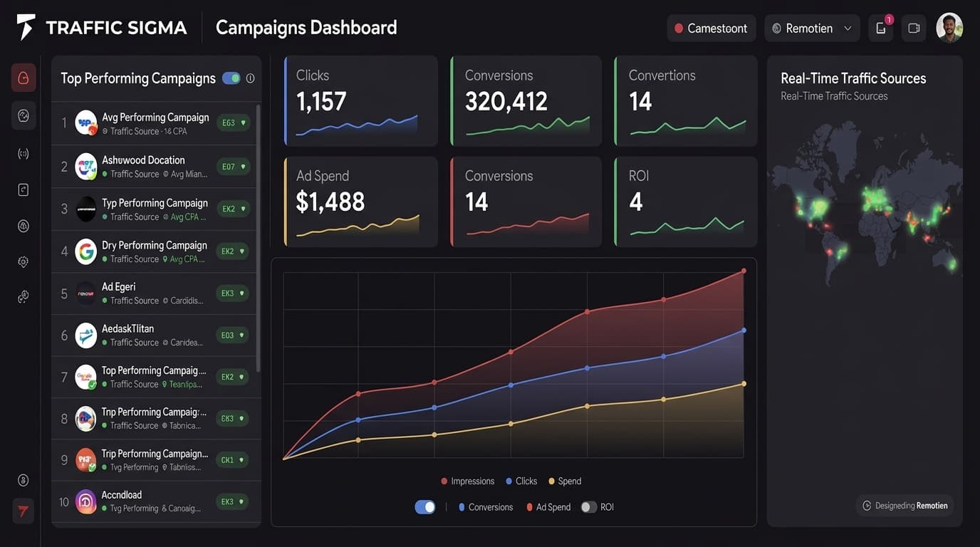The height and width of the screenshot is (547, 980).
Task: Select the highlighted red home icon in sidebar
Action: tap(24, 78)
